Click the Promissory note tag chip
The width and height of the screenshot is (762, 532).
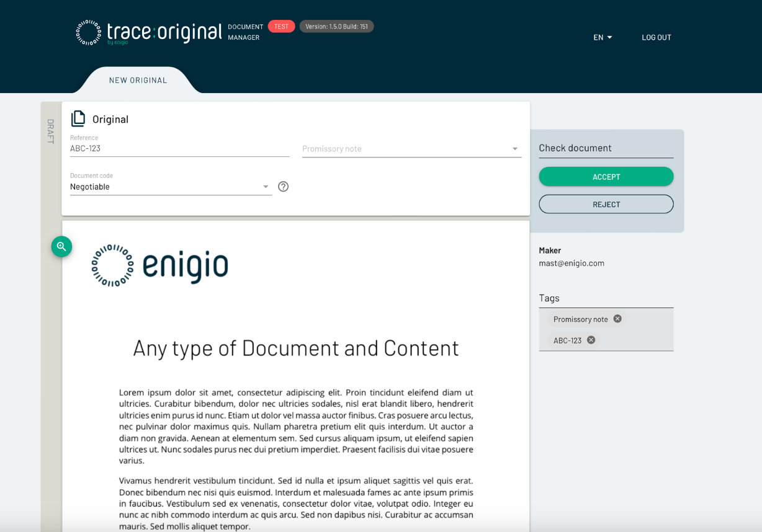coord(580,319)
